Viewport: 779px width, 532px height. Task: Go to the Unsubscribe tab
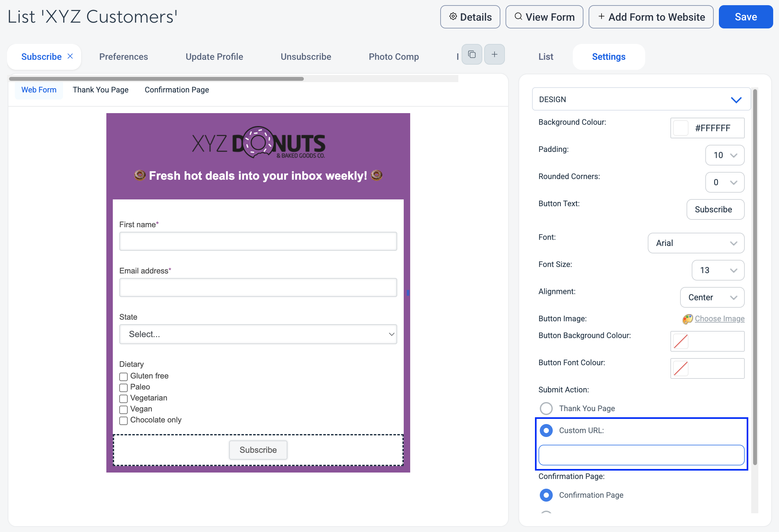click(x=306, y=57)
